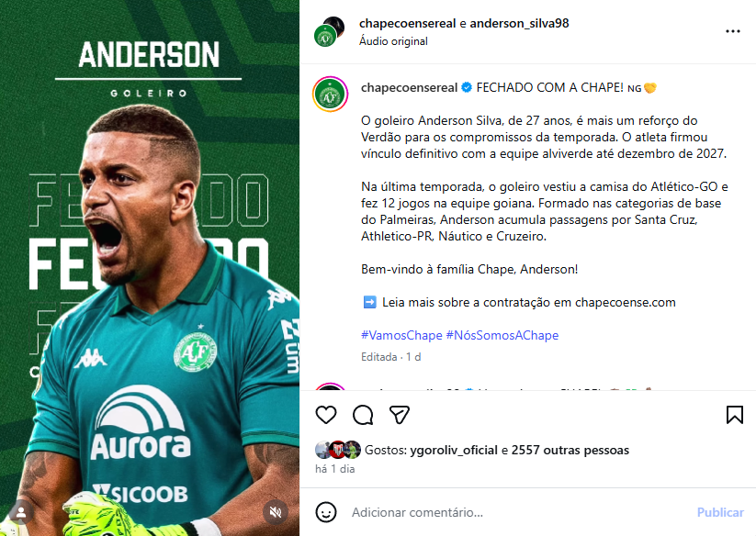Image resolution: width=756 pixels, height=536 pixels.
Task: View ygoroliv_oficial's profile from likes
Action: click(x=454, y=450)
